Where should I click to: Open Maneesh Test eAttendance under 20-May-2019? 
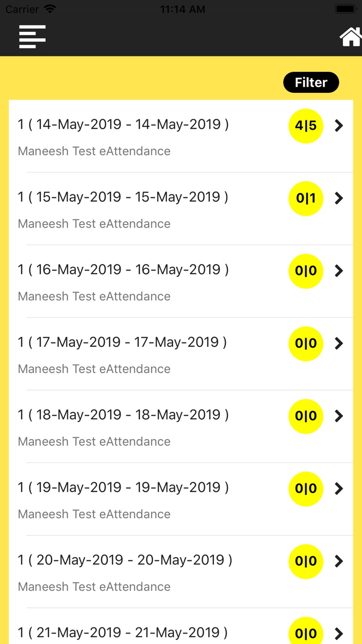click(x=94, y=587)
